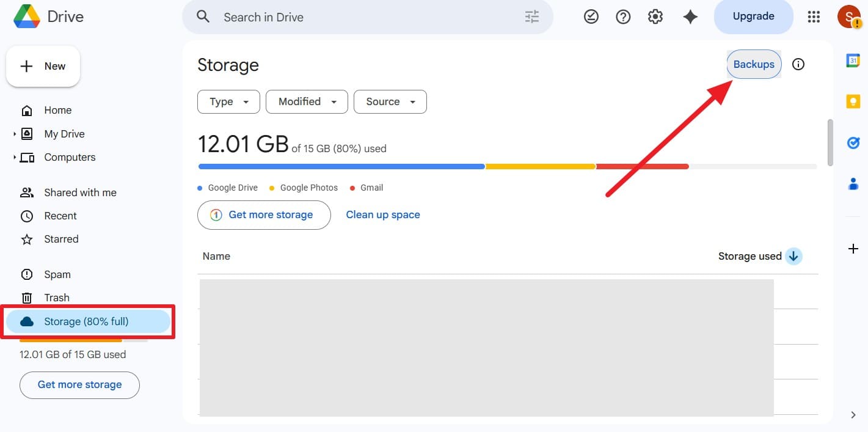Viewport: 868px width, 432px height.
Task: Open the account profile avatar
Action: point(849,16)
